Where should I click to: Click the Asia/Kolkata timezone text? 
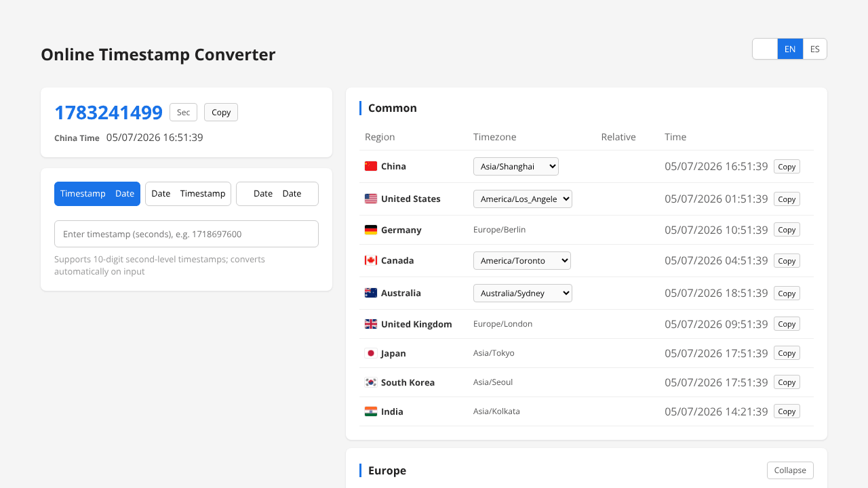coord(497,411)
